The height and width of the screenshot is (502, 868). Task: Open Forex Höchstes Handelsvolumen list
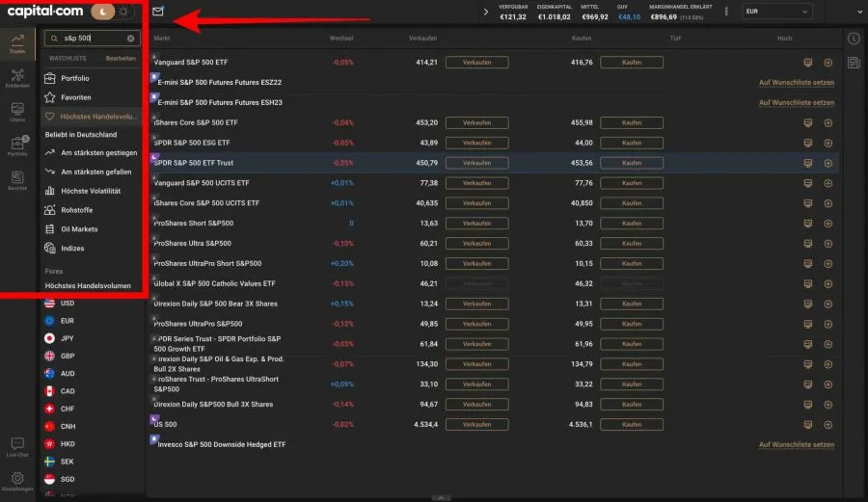click(88, 286)
